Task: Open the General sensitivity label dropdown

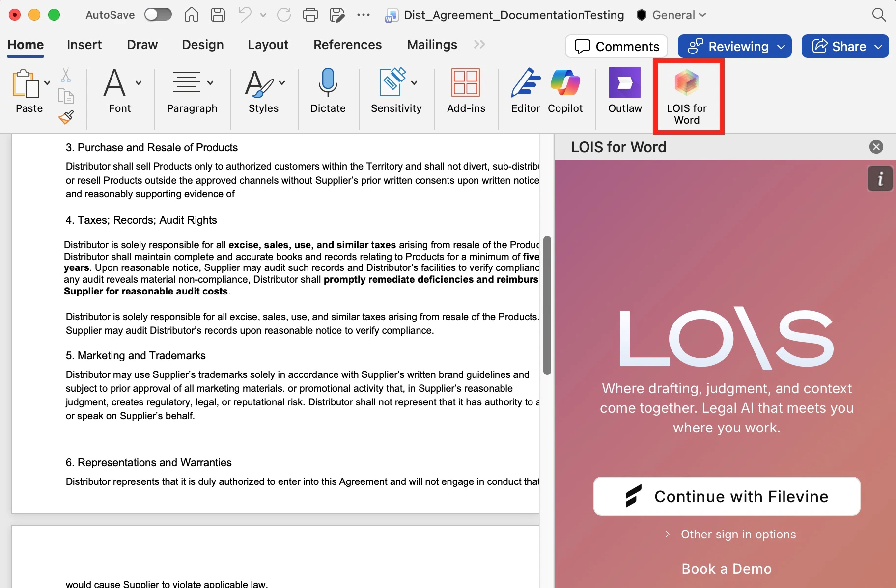Action: 679,15
